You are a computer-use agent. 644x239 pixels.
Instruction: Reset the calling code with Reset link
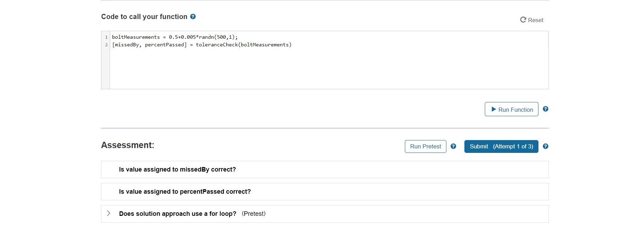532,20
